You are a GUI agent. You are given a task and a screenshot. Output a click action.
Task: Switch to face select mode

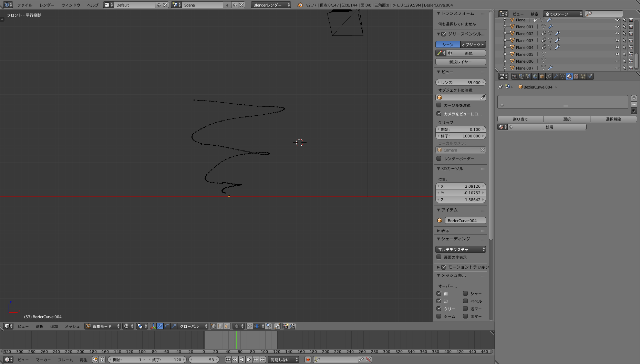click(x=227, y=326)
